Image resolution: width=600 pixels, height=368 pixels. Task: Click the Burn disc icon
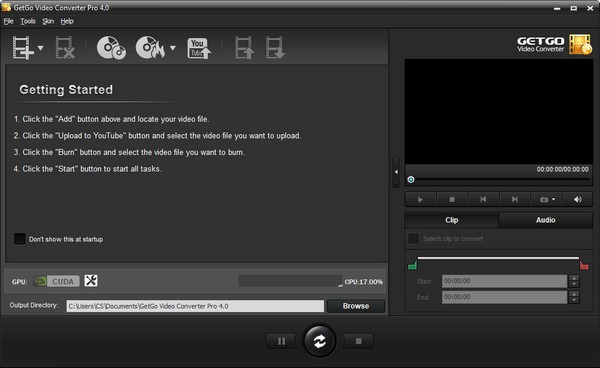[x=150, y=48]
